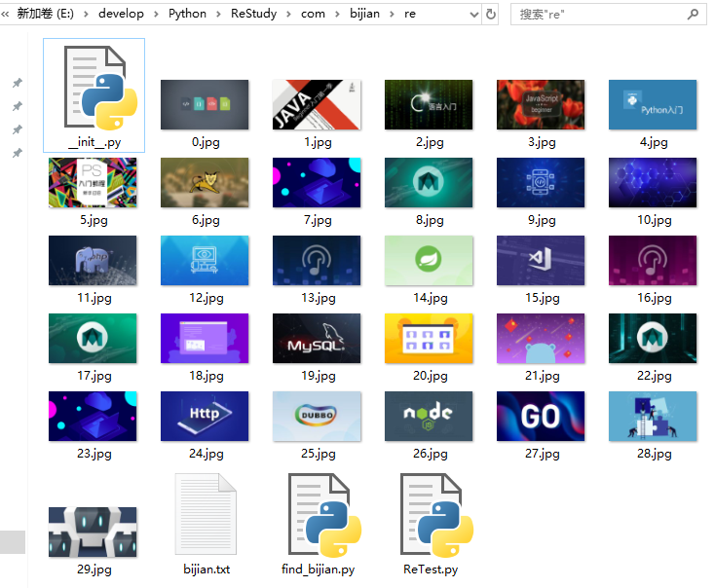This screenshot has width=715, height=588.
Task: Click the '19.jpg' file name label
Action: coord(319,376)
